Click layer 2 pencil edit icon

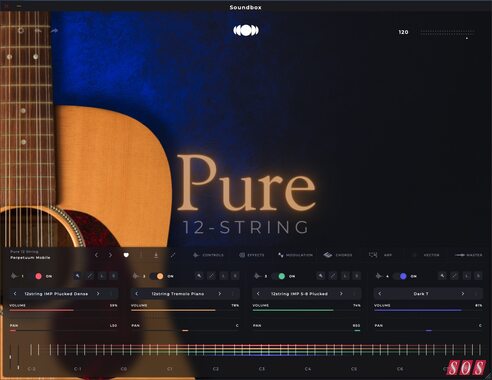pos(211,276)
